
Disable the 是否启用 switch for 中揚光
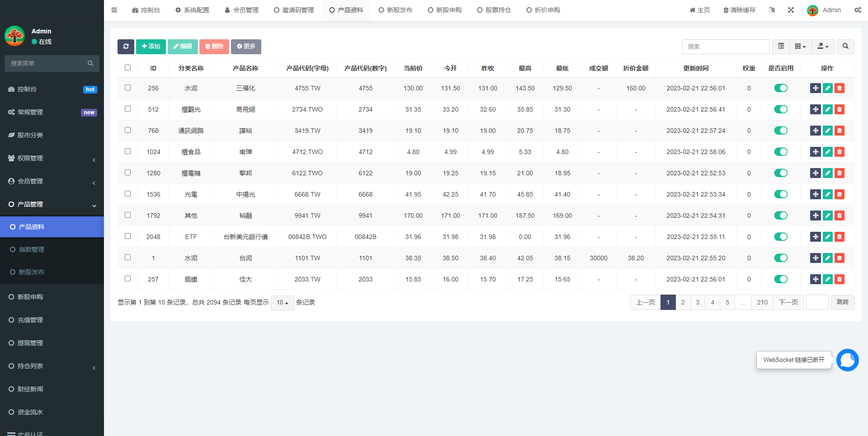point(780,194)
